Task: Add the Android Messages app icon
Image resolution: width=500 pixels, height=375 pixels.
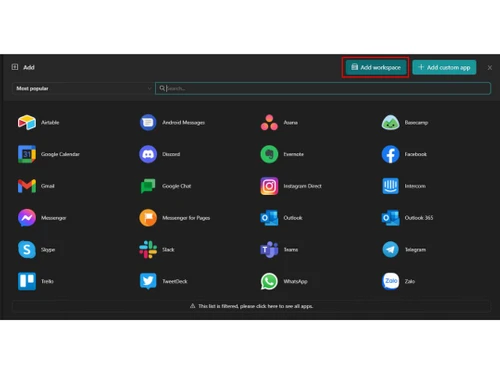Action: click(148, 122)
